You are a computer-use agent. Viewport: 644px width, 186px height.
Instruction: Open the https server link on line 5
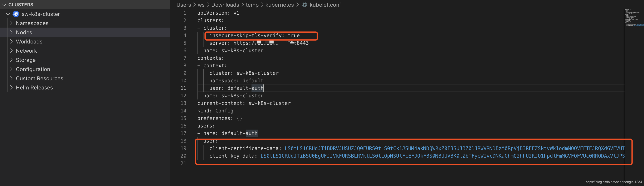click(x=271, y=43)
